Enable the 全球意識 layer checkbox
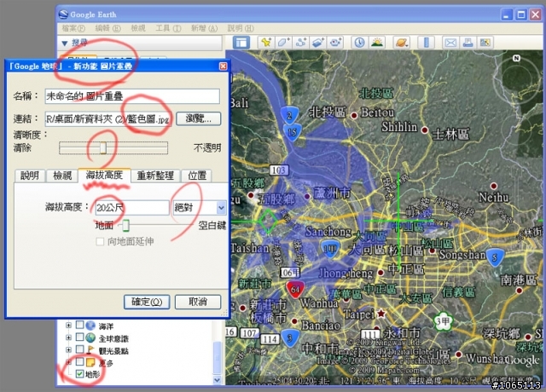Viewport: 546px width, 392px height. tap(79, 337)
